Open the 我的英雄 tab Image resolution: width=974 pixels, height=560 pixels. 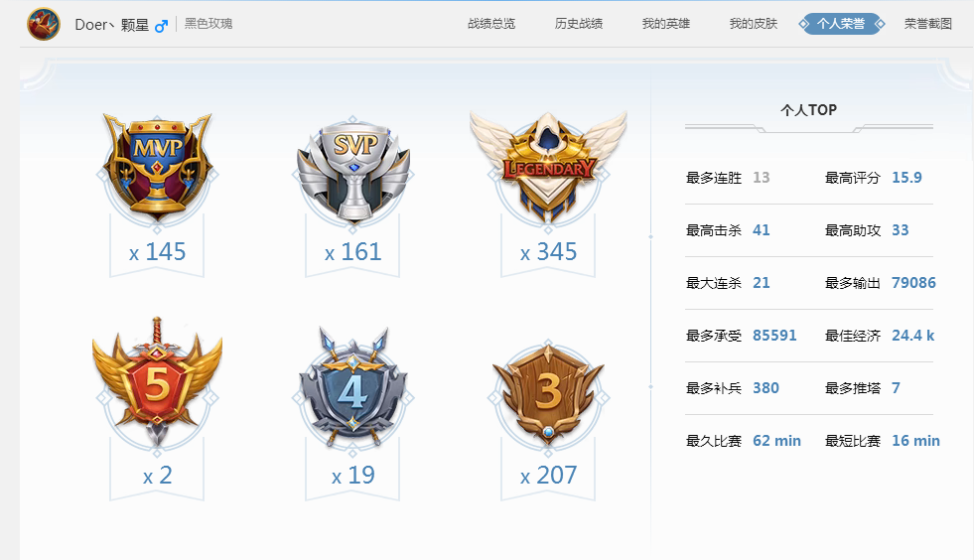click(x=666, y=24)
